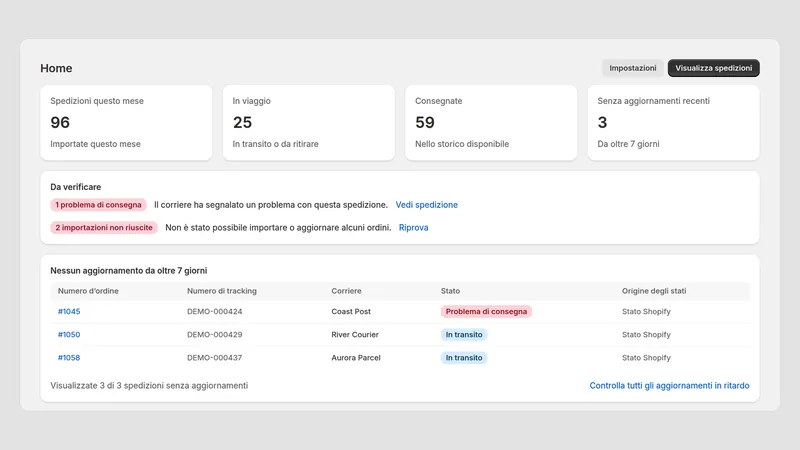Click the Stato column header

[x=450, y=291]
